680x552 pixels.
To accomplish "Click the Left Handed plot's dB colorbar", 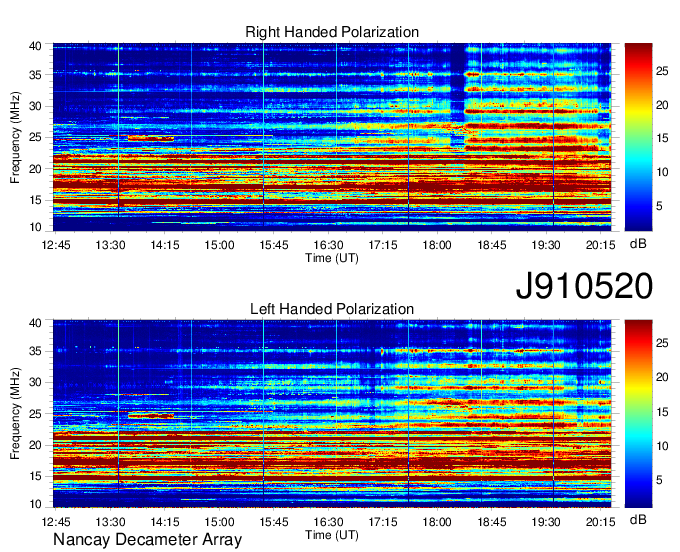I will 638,414.
